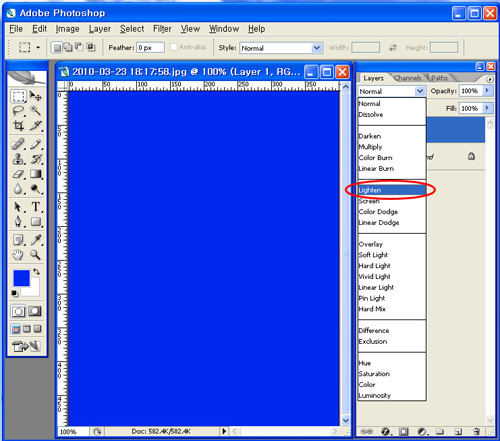Reset to default foreground and background colors
The width and height of the screenshot is (500, 441).
pos(15,294)
